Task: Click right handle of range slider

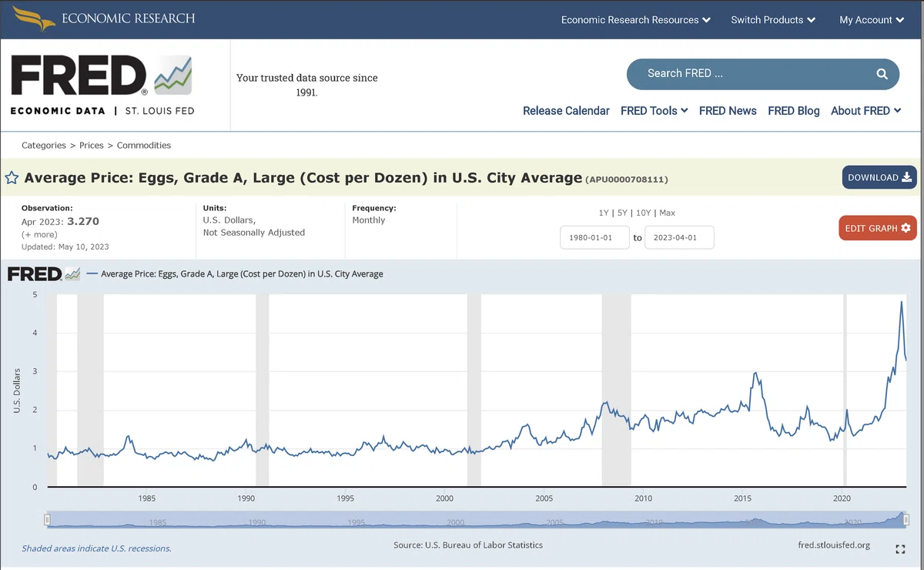Action: 906,521
